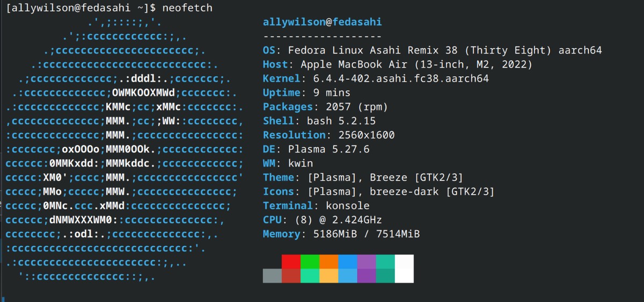Viewport: 644px width, 302px height.
Task: Click the Packages line showing 2057 (rpm)
Action: 325,107
